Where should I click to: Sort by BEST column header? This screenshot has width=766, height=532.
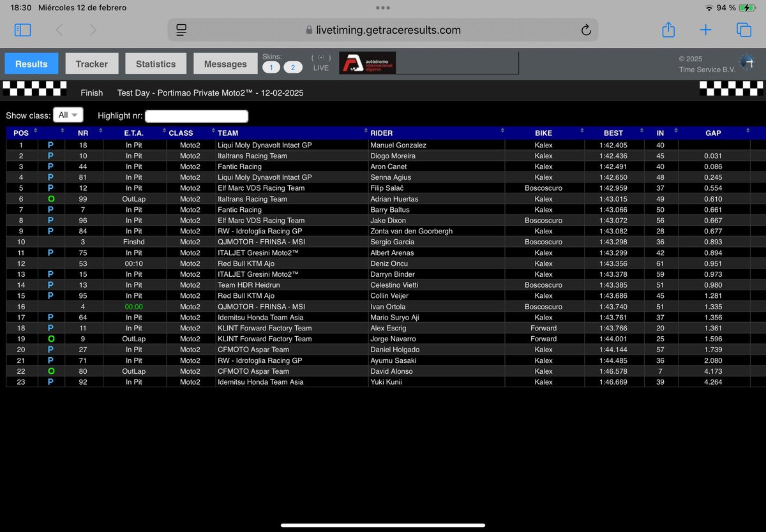click(x=613, y=133)
